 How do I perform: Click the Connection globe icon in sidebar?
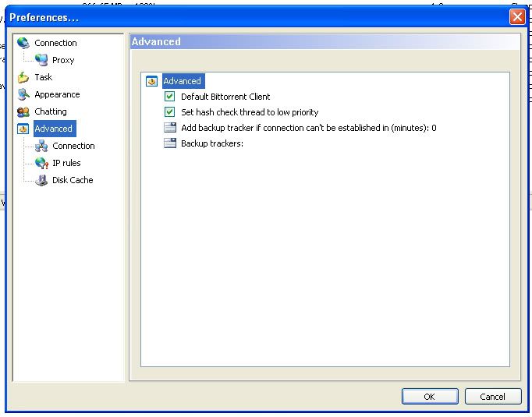[x=23, y=43]
